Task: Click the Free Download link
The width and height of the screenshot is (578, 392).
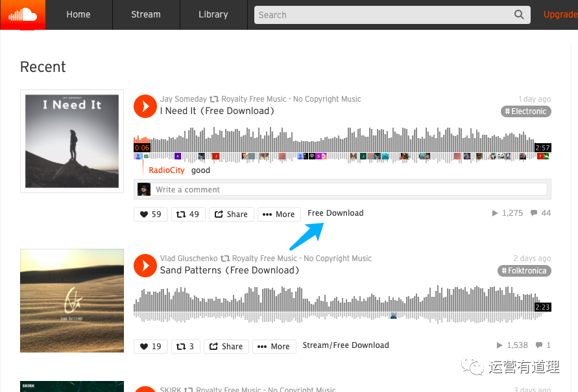Action: [x=335, y=213]
